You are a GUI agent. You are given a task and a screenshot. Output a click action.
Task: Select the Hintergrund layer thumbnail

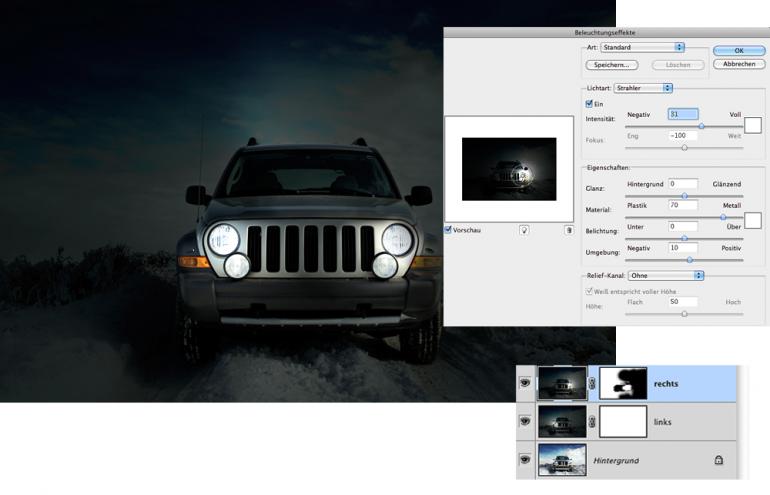tap(562, 460)
